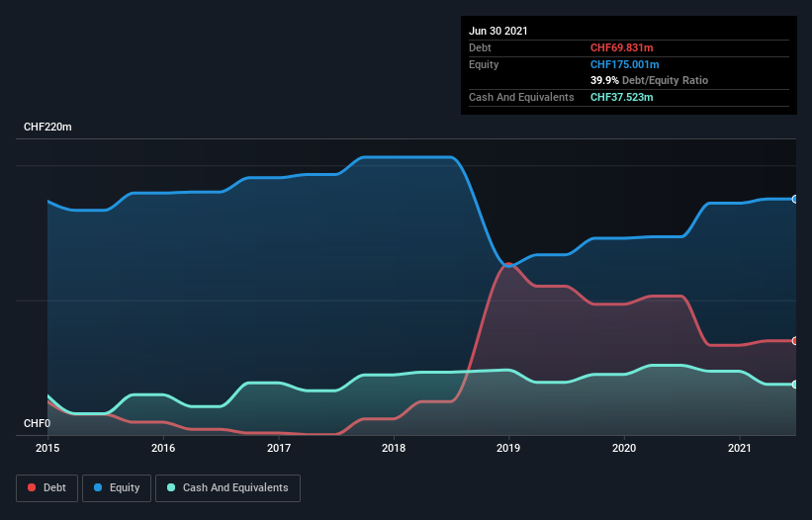This screenshot has width=812, height=520.
Task: Click the blue Equity end-point marker
Action: [x=795, y=200]
